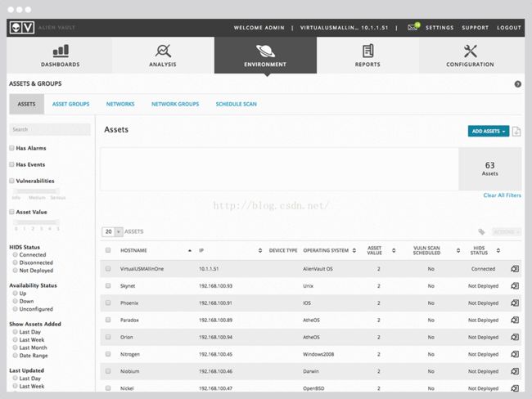The width and height of the screenshot is (532, 399).
Task: Open Settings in the top bar
Action: pos(440,28)
